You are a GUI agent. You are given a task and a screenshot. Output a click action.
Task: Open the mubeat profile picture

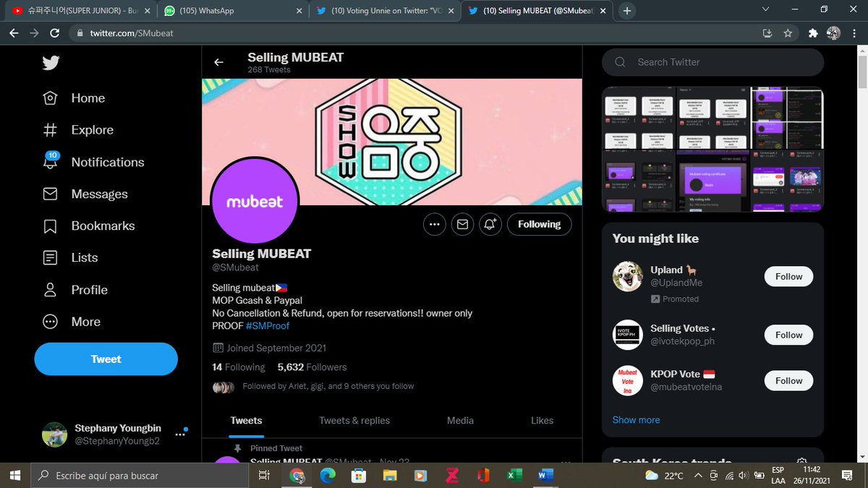[x=254, y=202]
